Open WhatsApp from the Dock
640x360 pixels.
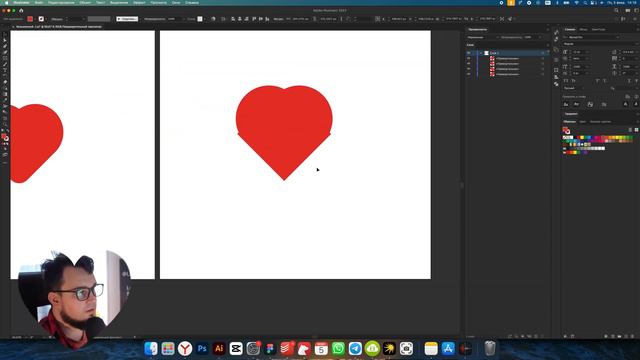(338, 349)
